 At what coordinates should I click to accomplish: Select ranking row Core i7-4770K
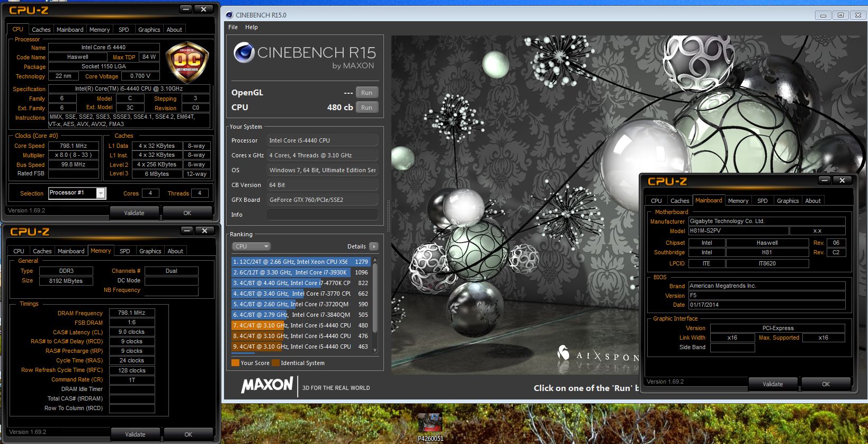[x=300, y=283]
